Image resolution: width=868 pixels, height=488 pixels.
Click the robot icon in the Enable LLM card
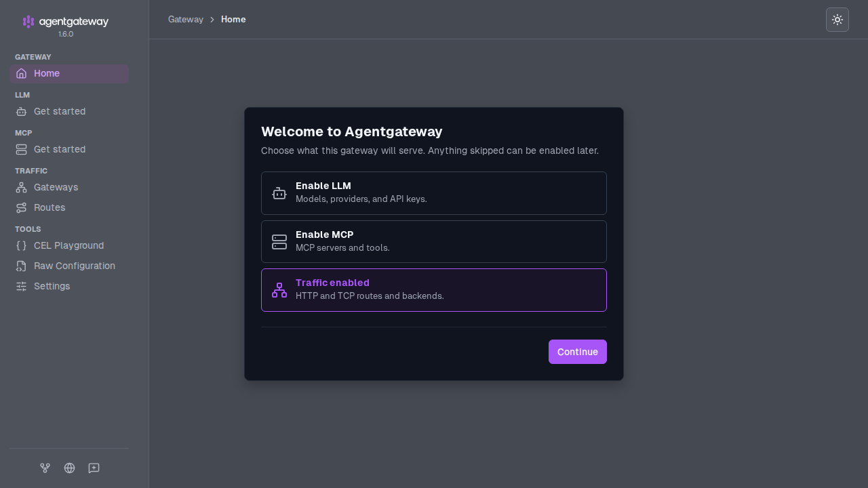279,193
